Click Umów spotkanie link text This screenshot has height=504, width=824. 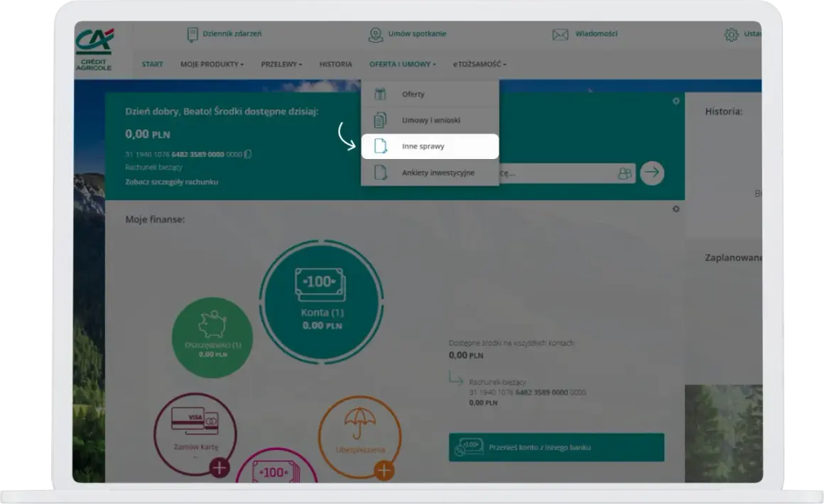coord(417,33)
